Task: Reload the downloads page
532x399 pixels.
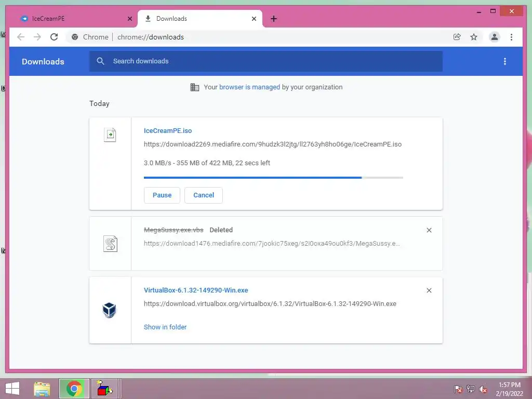Action: (x=54, y=37)
